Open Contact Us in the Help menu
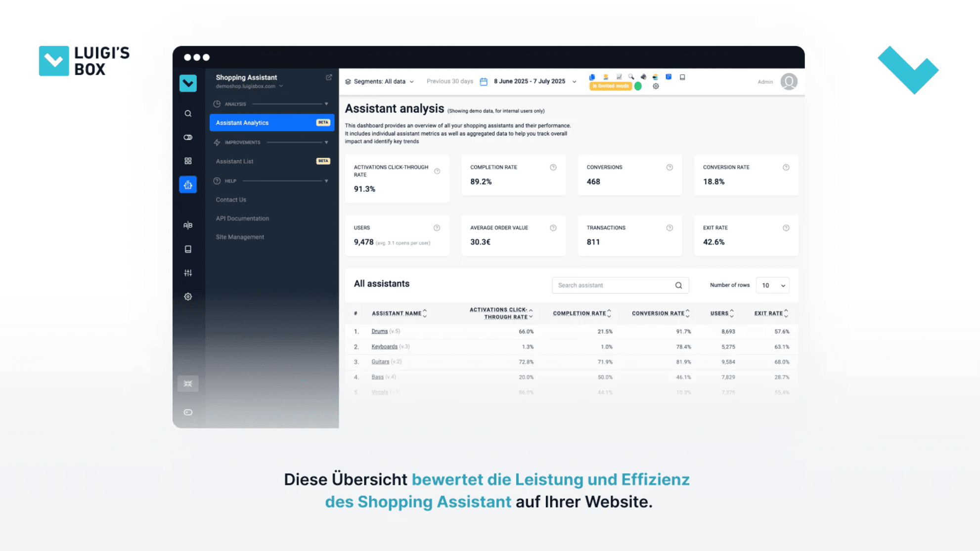The width and height of the screenshot is (980, 551). coord(231,200)
